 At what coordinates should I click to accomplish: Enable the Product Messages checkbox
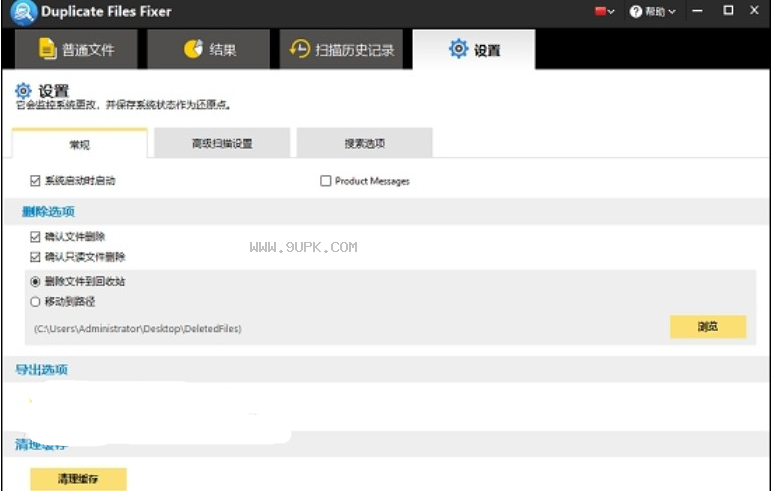point(326,181)
